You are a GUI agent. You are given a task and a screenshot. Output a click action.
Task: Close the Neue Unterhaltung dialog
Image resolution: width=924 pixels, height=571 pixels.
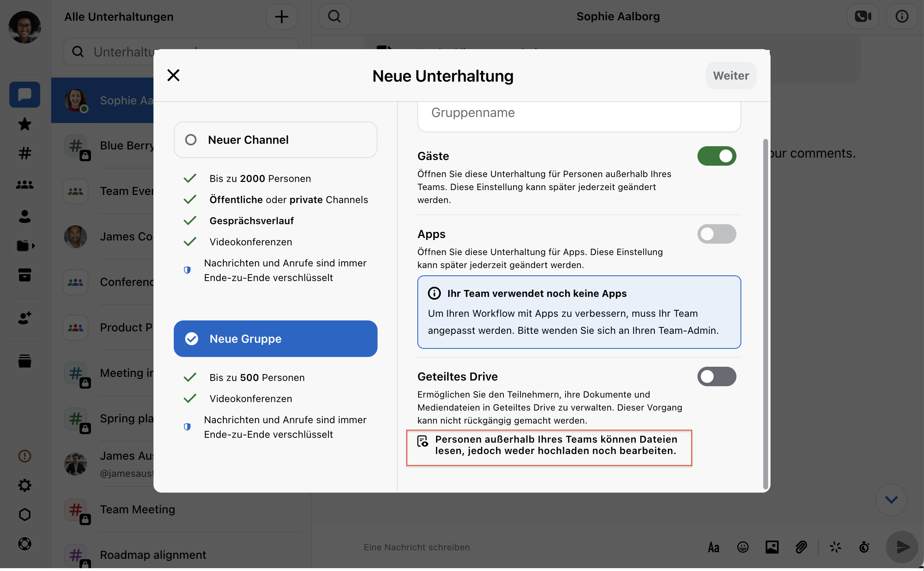(x=173, y=75)
